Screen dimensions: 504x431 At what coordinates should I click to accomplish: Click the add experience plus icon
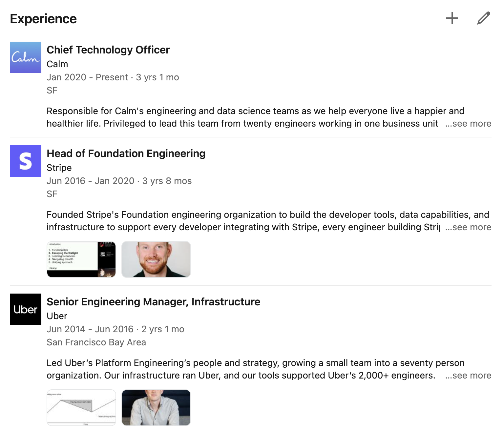(x=452, y=18)
